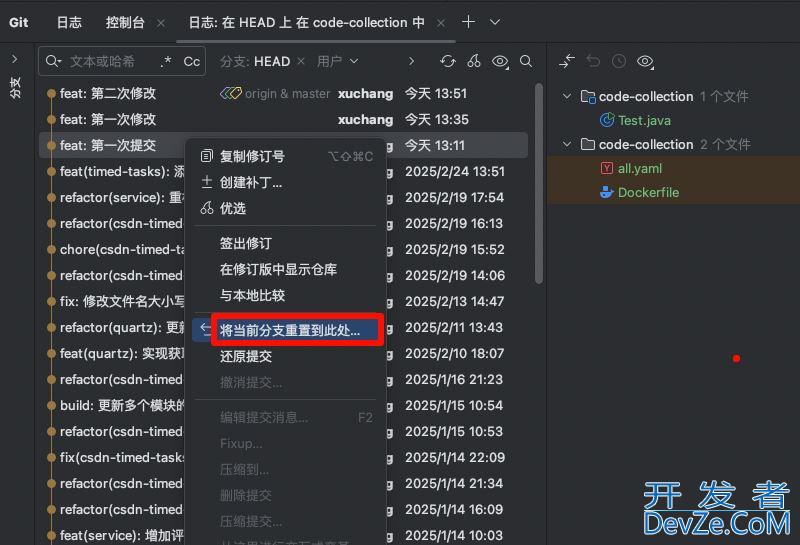Select commit dated 2025/2/24 13:51
The height and width of the screenshot is (545, 800).
point(283,171)
